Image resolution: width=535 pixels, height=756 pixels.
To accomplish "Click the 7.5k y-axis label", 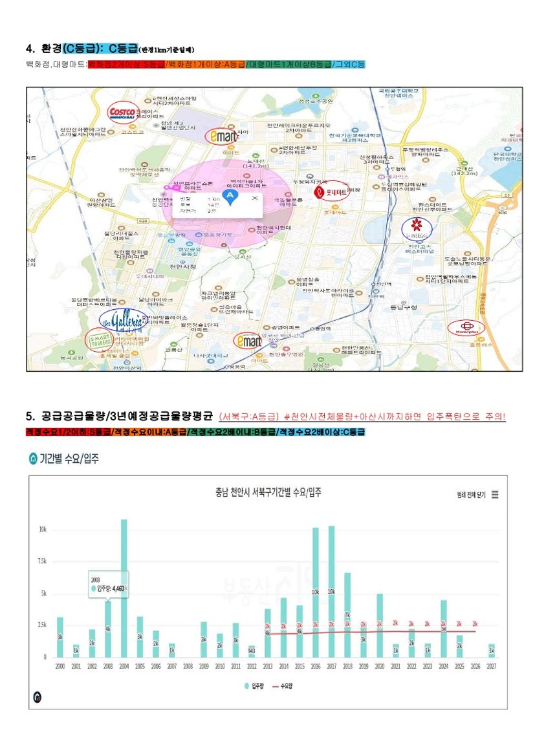I will (x=42, y=561).
